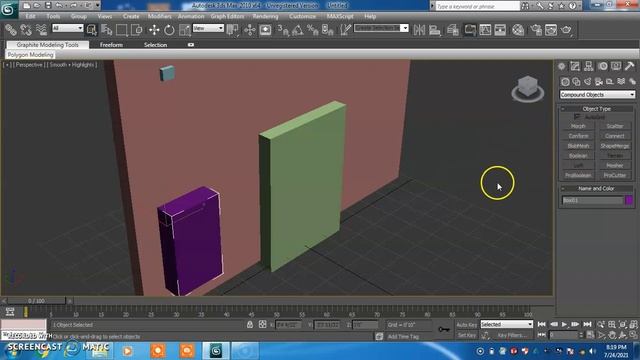This screenshot has width=640, height=360.
Task: Toggle Percent Snap
Action: pyautogui.click(x=313, y=30)
